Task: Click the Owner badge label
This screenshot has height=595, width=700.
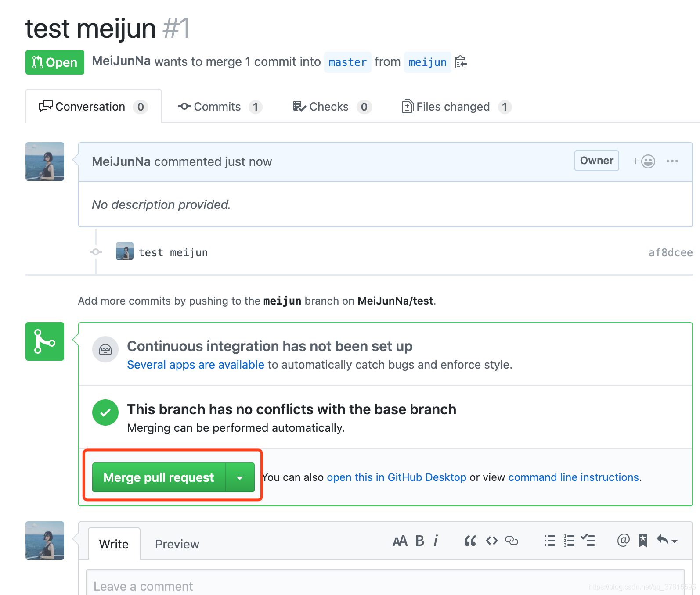Action: click(596, 161)
